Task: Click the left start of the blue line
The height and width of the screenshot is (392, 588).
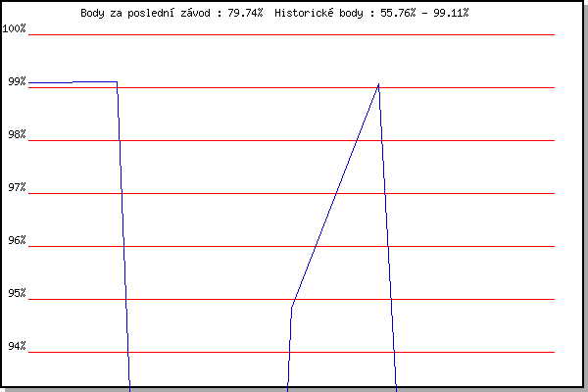Action: [x=30, y=83]
